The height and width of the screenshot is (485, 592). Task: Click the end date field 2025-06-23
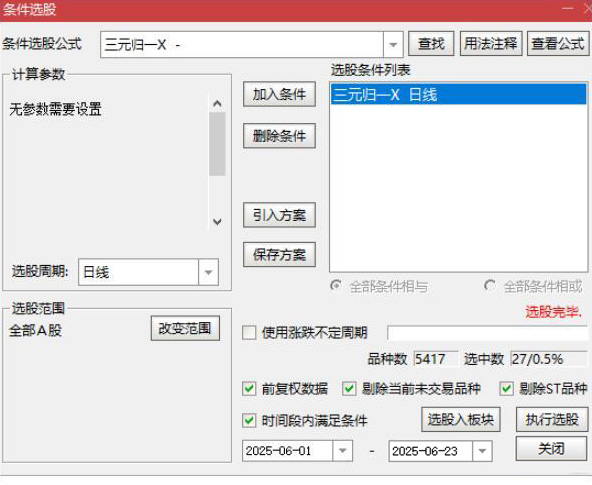[431, 451]
